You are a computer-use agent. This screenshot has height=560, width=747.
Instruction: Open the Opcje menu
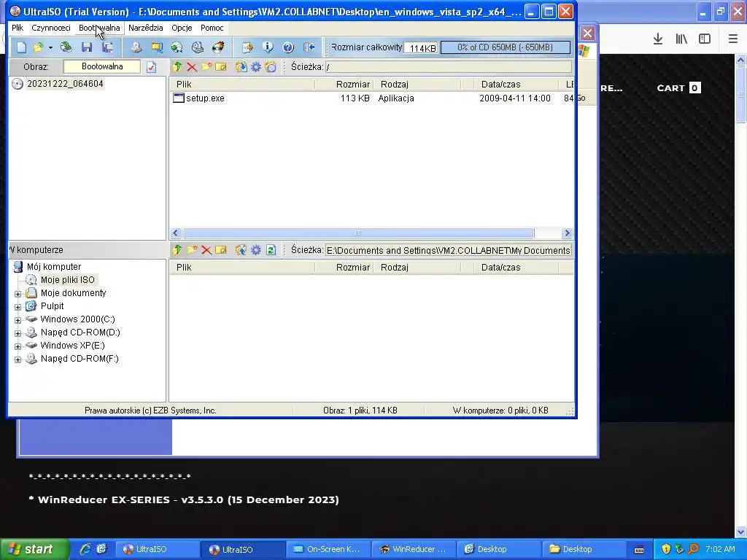tap(182, 28)
